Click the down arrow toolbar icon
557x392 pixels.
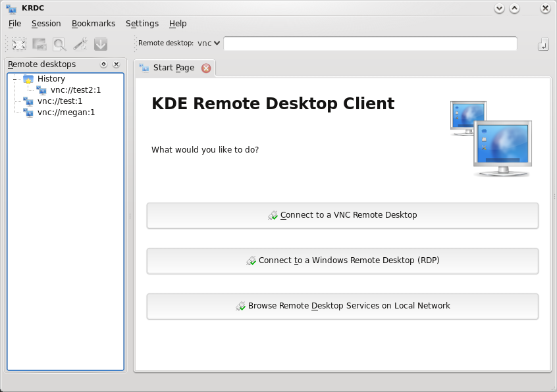click(x=101, y=44)
